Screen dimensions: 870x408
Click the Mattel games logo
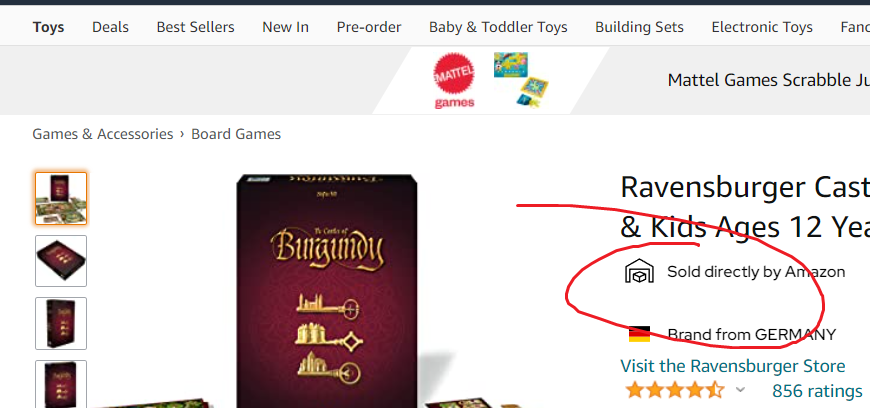tap(454, 80)
